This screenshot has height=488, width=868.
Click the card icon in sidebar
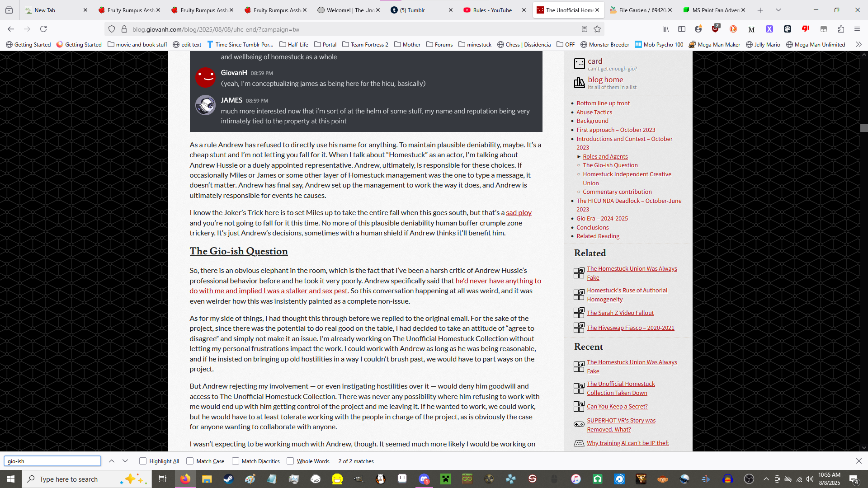[579, 64]
